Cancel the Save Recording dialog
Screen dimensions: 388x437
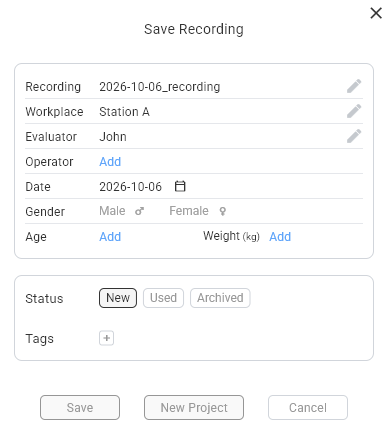point(308,407)
